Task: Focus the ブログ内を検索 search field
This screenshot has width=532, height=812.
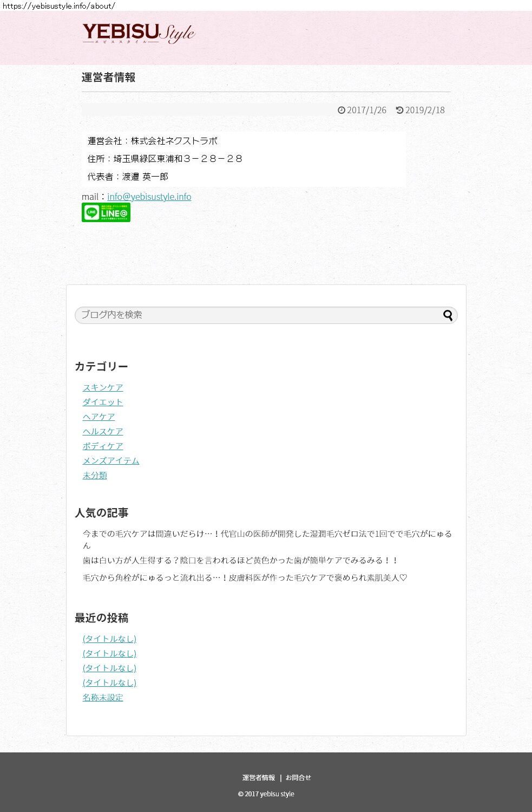Action: click(x=266, y=315)
